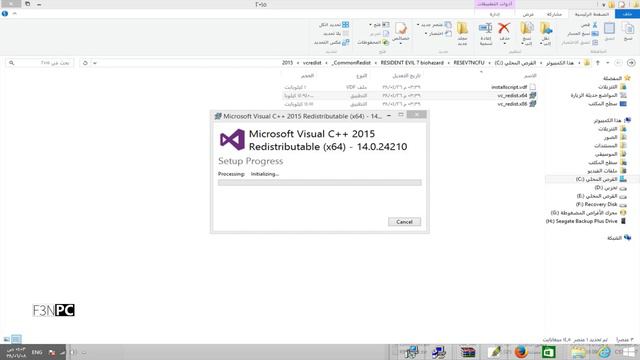The image size is (640, 360).
Task: Click the ENG language indicator in tray
Action: coord(37,352)
